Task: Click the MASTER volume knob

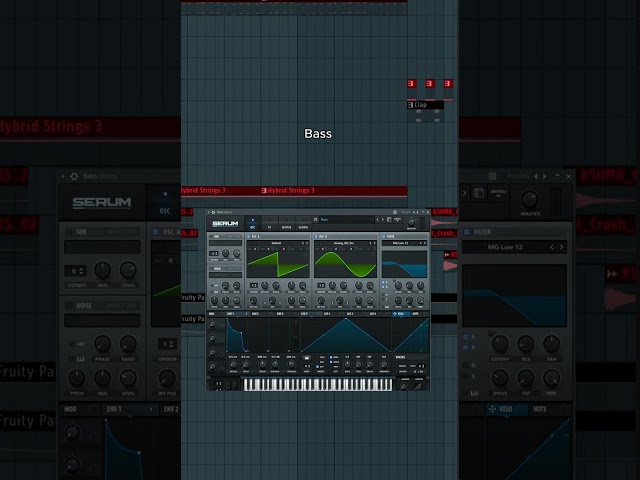Action: (x=411, y=222)
